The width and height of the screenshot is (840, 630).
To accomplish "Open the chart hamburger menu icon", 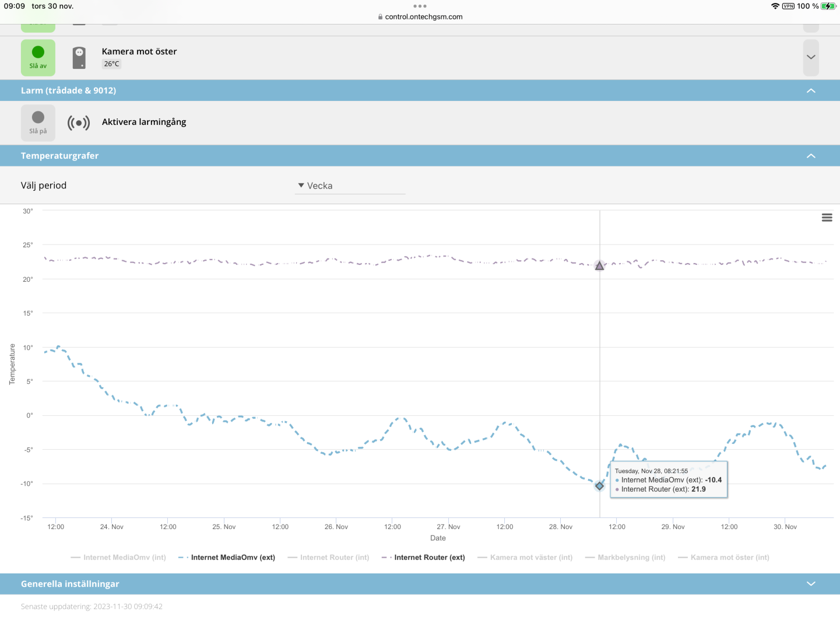I will coord(827,218).
